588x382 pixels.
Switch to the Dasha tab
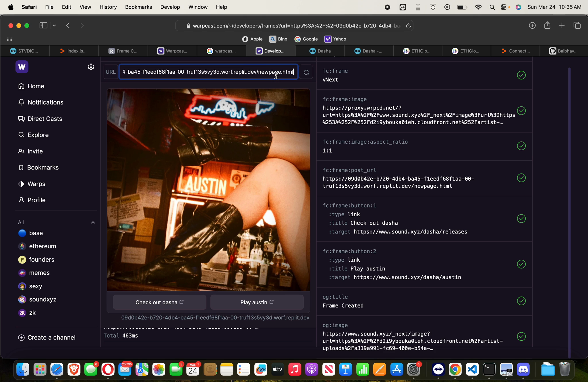[x=320, y=51]
